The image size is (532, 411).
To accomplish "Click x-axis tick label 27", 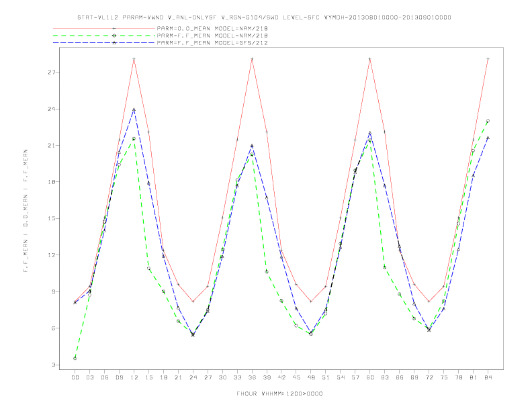I will [x=208, y=377].
